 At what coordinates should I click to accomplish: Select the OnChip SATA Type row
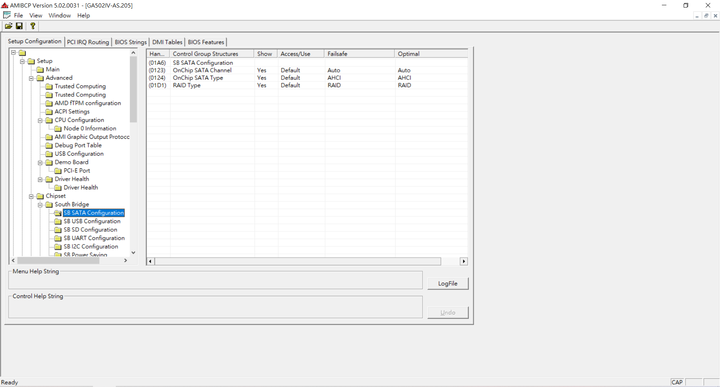coord(307,78)
